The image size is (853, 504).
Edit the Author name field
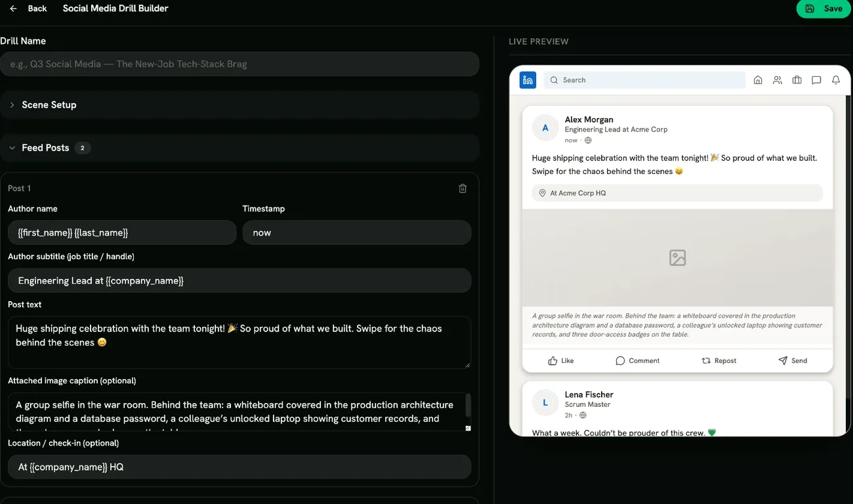tap(122, 233)
